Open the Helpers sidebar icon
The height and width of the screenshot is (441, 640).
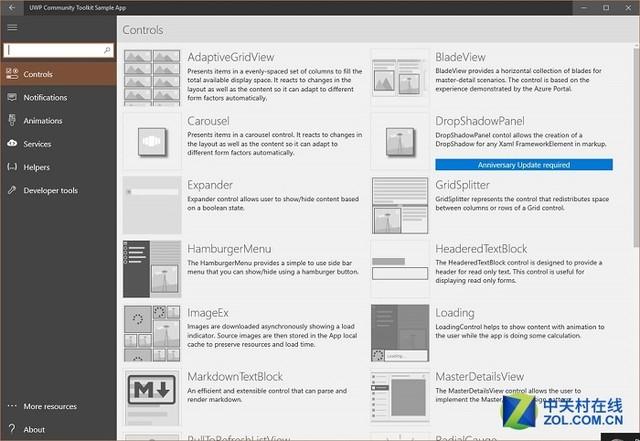[x=12, y=167]
